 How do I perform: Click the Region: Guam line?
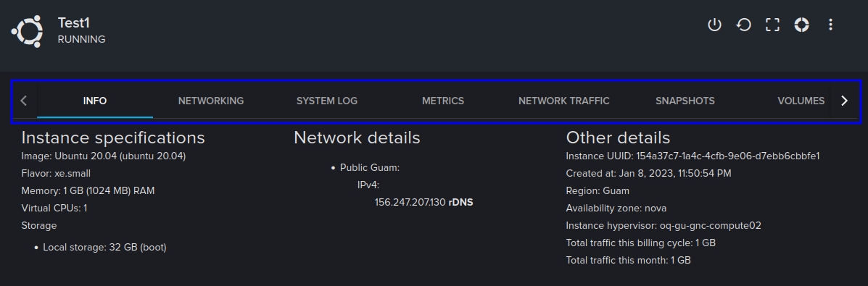(x=598, y=191)
